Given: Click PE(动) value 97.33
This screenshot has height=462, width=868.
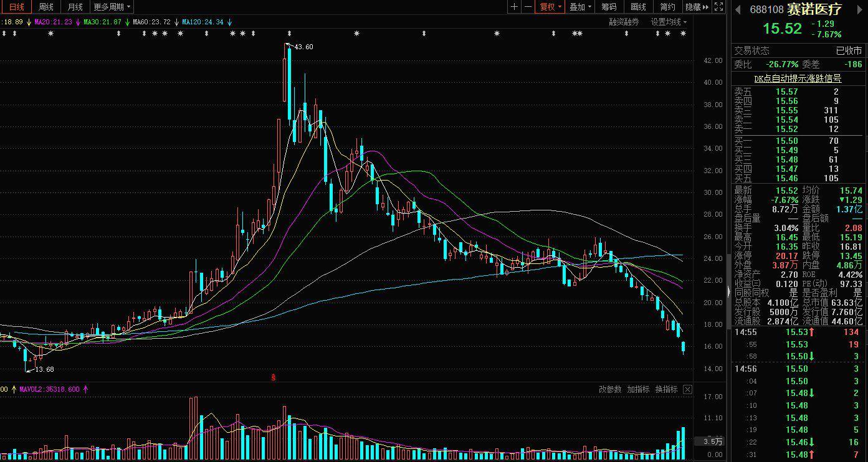Looking at the screenshot, I should [x=851, y=284].
